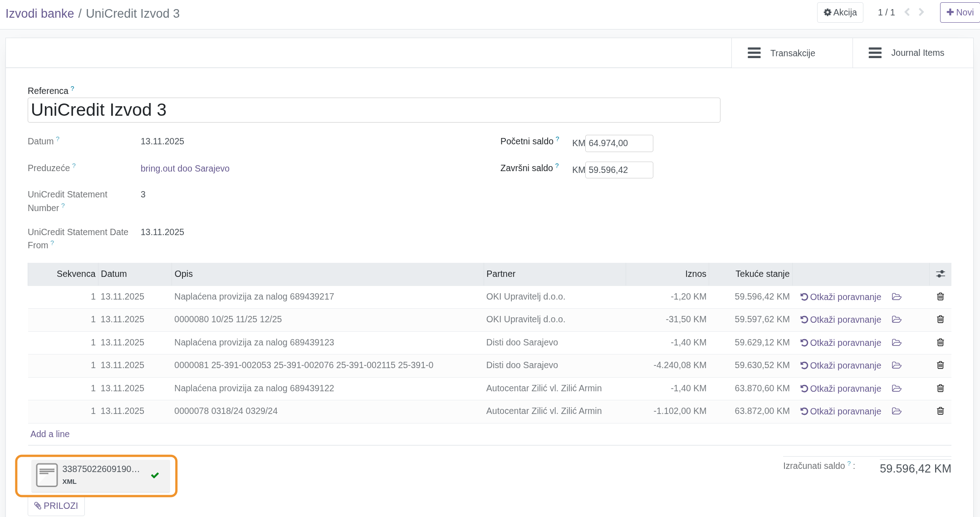Open the Akcija action menu

click(x=840, y=12)
